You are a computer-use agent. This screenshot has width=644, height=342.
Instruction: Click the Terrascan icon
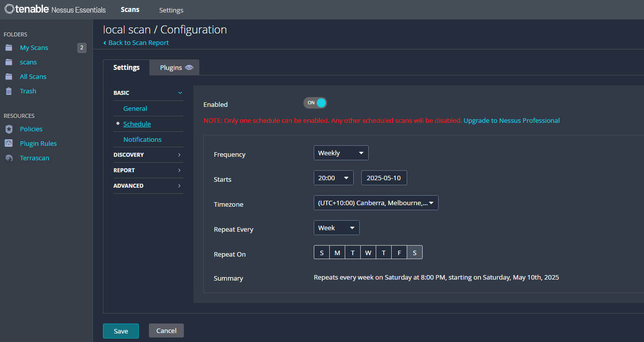pyautogui.click(x=8, y=158)
